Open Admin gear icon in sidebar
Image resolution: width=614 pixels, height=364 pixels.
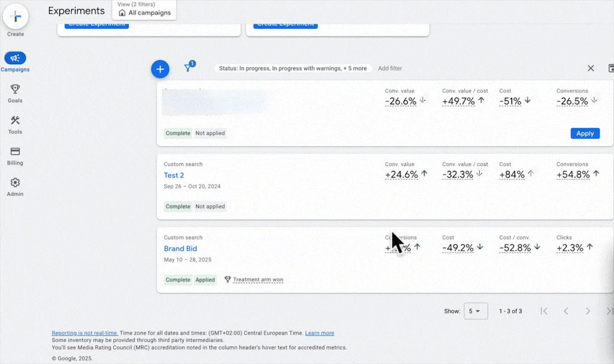(15, 183)
